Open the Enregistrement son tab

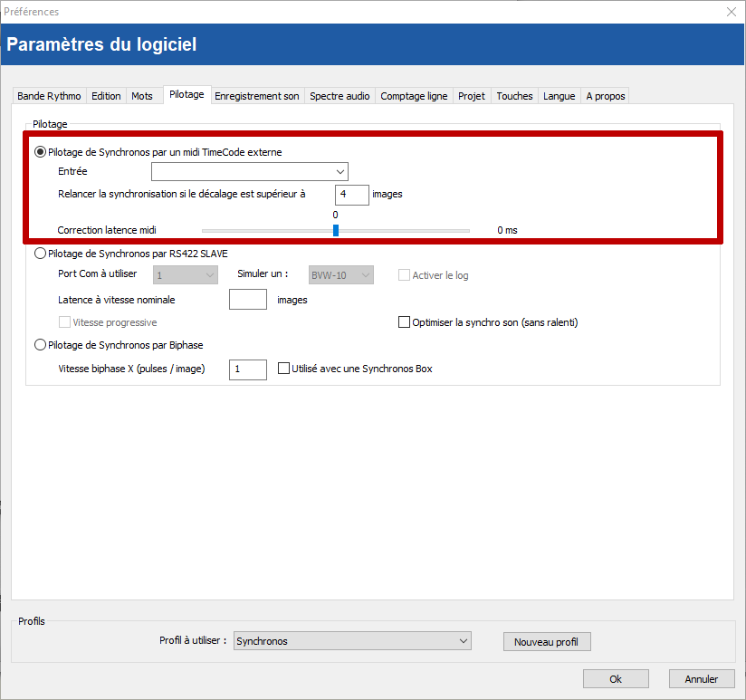tap(256, 96)
